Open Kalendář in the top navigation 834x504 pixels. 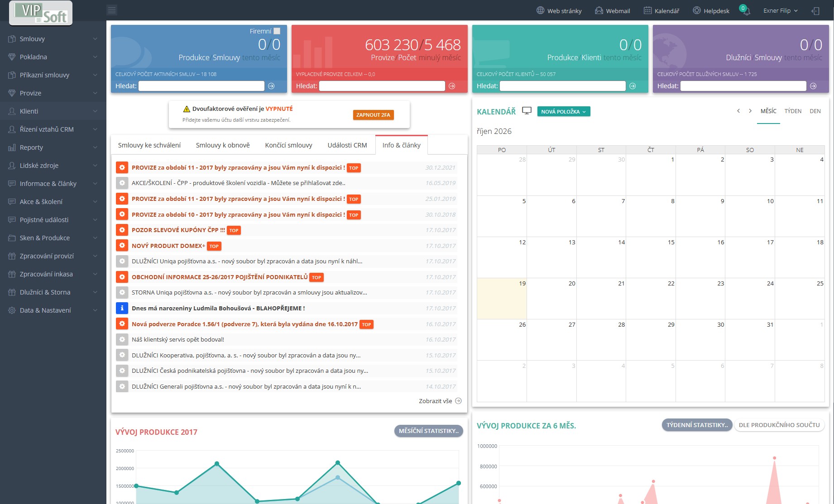[661, 10]
